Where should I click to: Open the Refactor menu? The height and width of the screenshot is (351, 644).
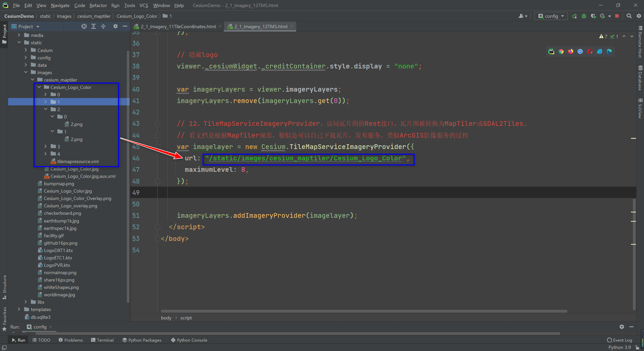click(x=98, y=5)
